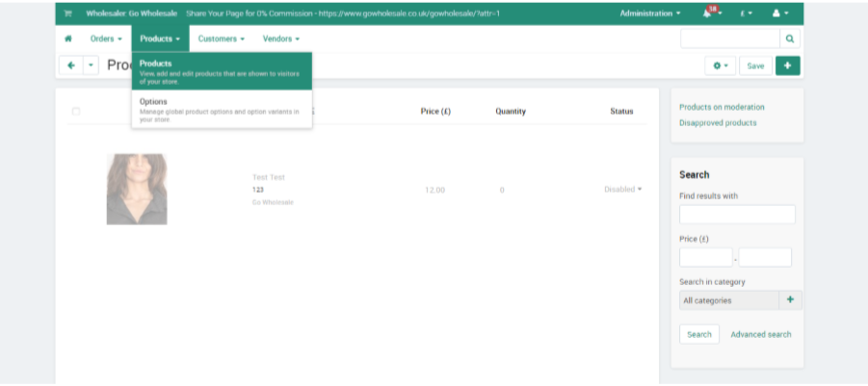Open the Orders menu

coord(106,39)
